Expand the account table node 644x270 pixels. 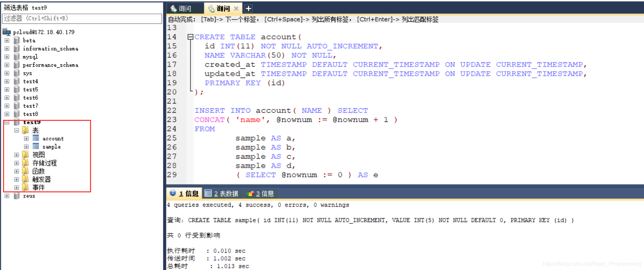(x=26, y=139)
